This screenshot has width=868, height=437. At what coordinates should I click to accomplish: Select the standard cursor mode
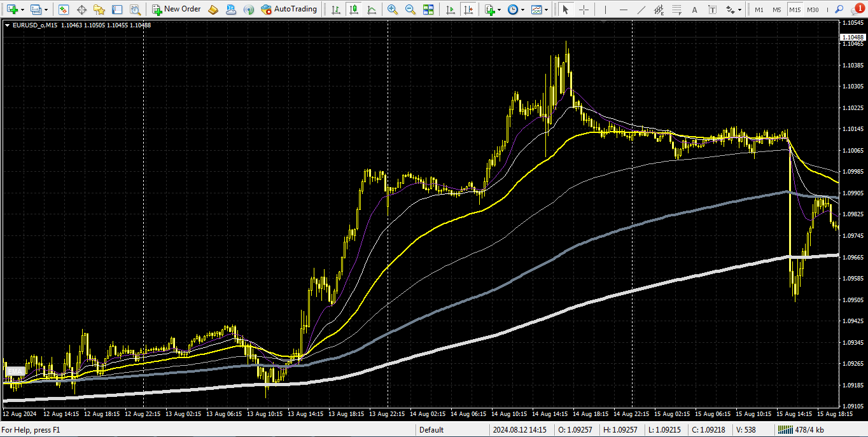pyautogui.click(x=565, y=10)
